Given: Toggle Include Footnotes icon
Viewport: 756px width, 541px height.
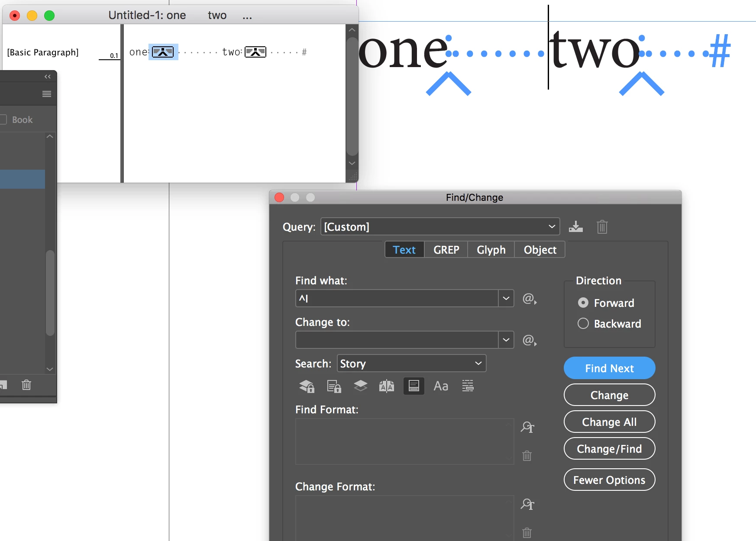Looking at the screenshot, I should tap(414, 386).
